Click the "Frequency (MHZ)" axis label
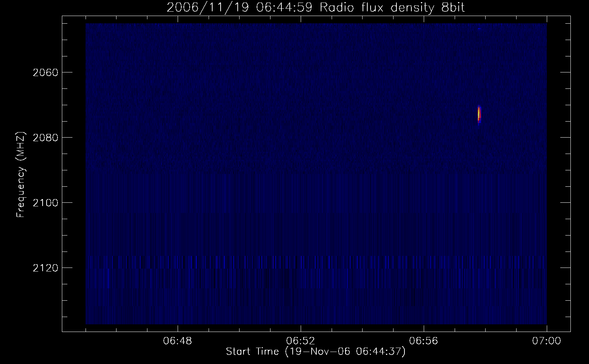This screenshot has height=364, width=589. coord(21,175)
